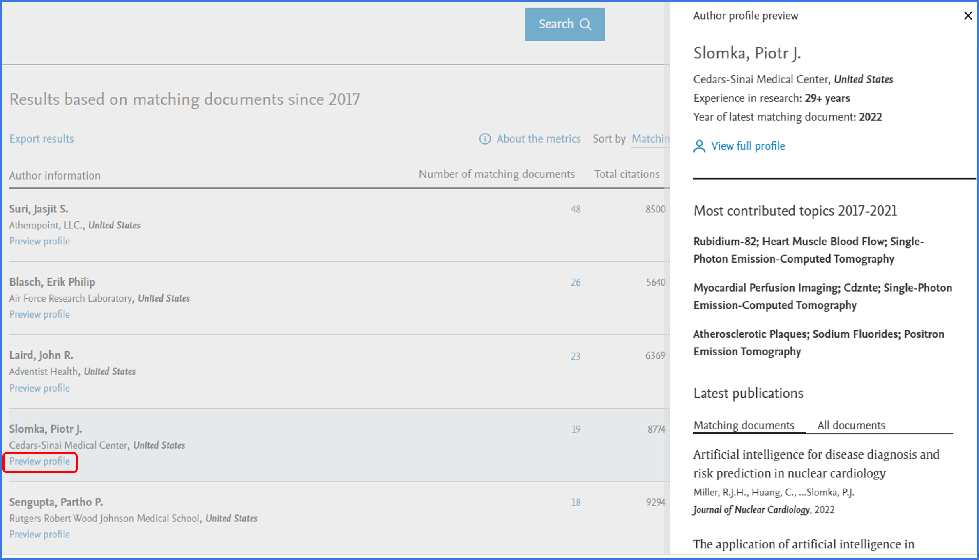
Task: Click the 5640 citations value for Blasch
Action: (x=655, y=283)
